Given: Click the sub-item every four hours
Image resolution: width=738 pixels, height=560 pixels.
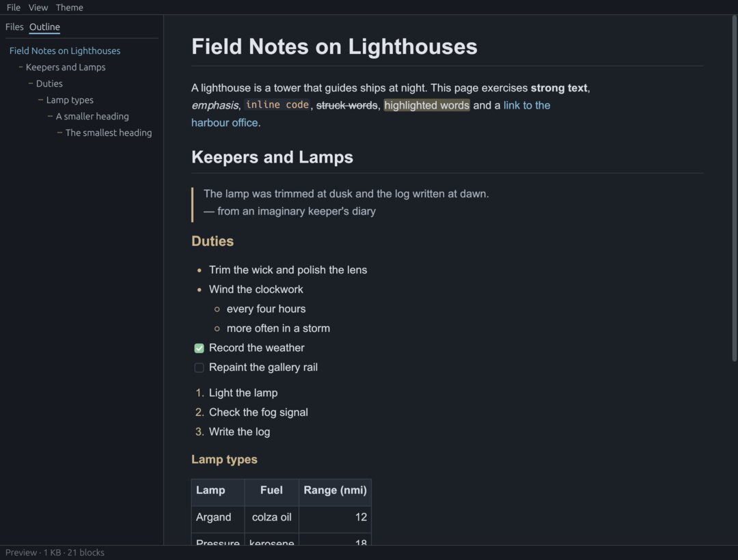Looking at the screenshot, I should (266, 309).
